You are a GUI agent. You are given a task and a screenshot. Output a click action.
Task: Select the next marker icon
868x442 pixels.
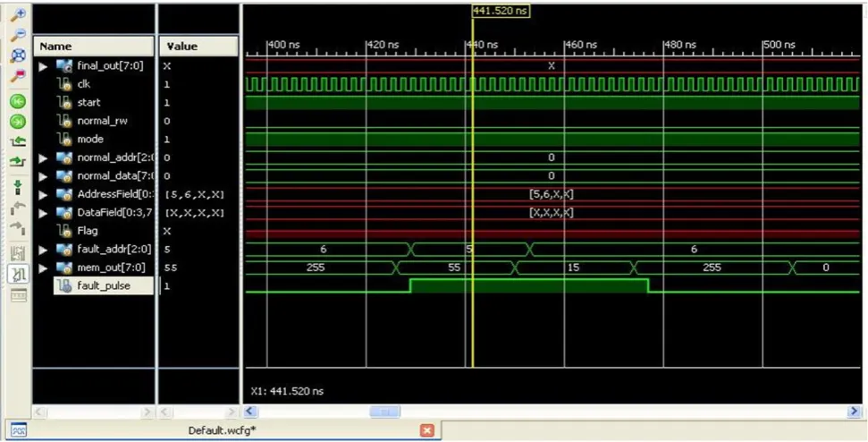pos(19,227)
